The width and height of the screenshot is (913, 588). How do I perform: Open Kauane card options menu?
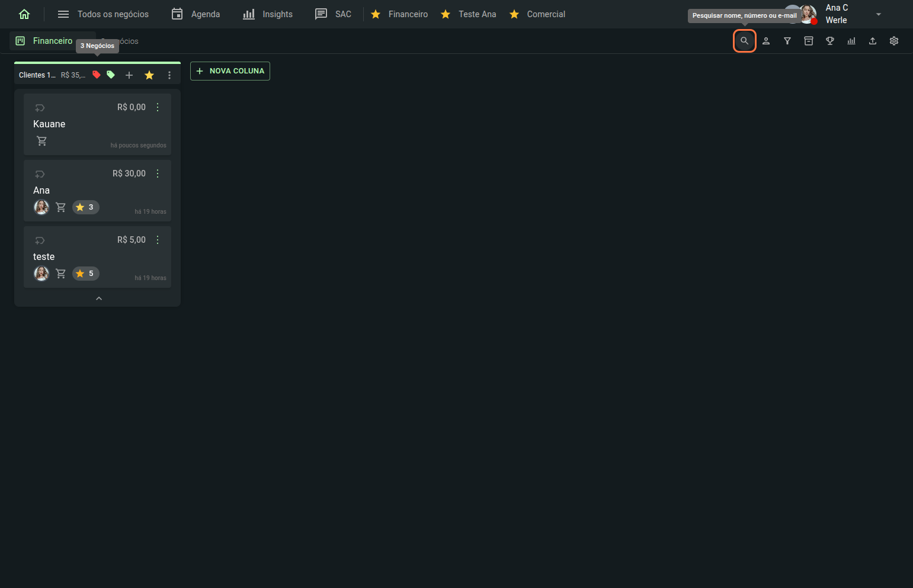click(x=158, y=107)
